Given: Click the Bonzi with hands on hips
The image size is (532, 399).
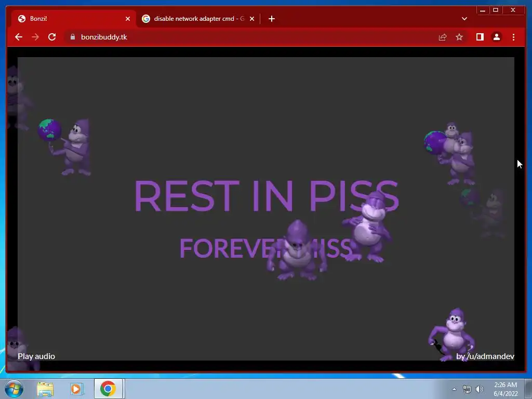Looking at the screenshot, I should [367, 227].
